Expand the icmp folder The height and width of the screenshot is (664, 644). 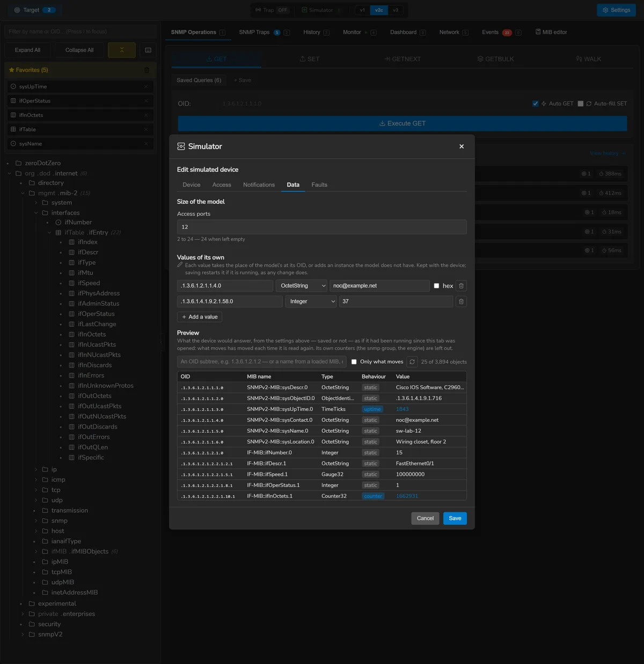[x=36, y=479]
